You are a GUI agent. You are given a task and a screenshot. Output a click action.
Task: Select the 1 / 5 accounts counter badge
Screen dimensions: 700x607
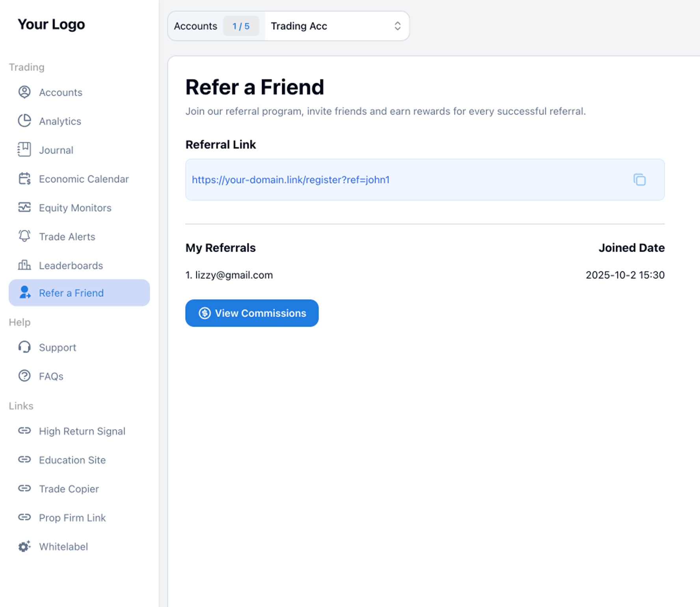coord(241,26)
